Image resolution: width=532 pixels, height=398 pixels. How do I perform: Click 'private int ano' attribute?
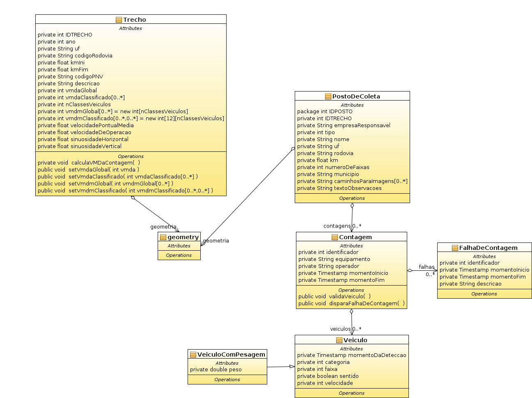click(x=57, y=42)
